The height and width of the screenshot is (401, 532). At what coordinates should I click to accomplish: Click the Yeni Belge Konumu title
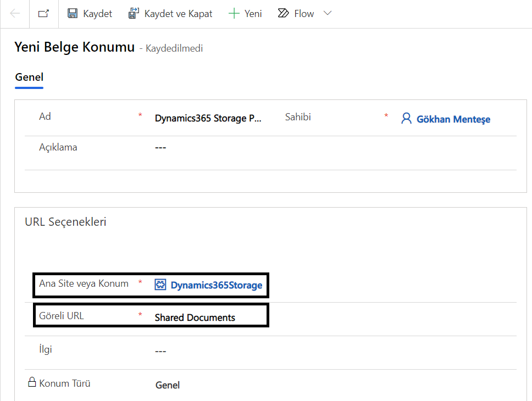(x=75, y=47)
